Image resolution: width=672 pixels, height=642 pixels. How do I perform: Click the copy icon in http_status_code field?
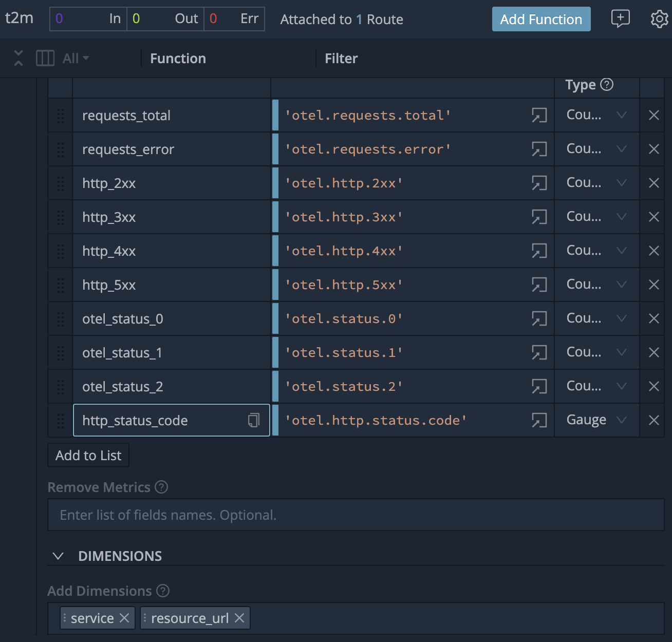(x=254, y=420)
